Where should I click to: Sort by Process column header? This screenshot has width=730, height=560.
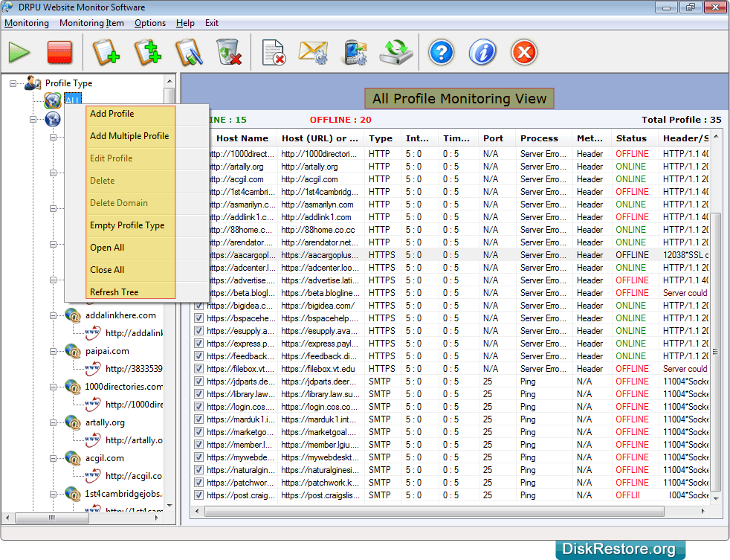pos(543,138)
